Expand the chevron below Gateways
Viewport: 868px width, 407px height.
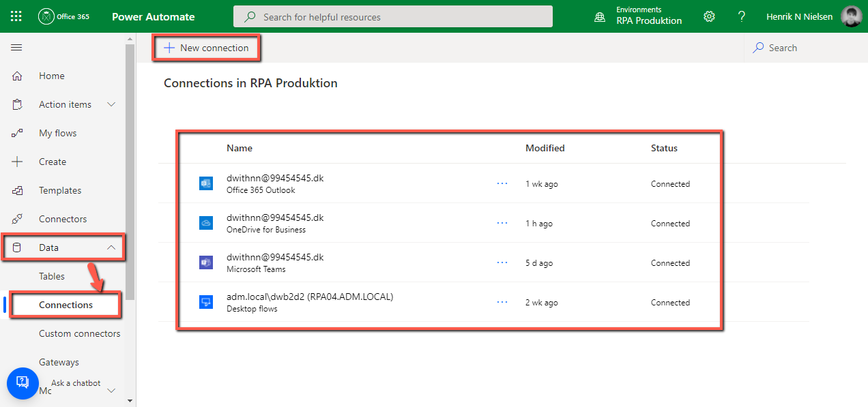point(112,391)
